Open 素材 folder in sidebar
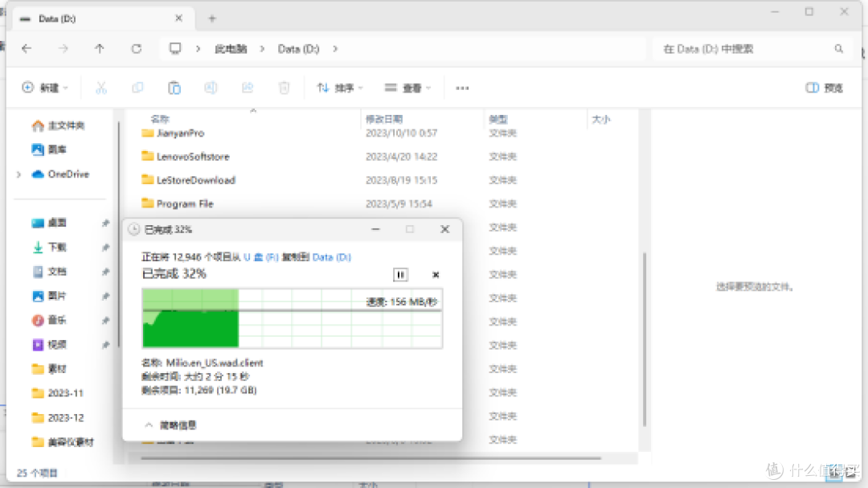Image resolution: width=868 pixels, height=488 pixels. coord(49,369)
